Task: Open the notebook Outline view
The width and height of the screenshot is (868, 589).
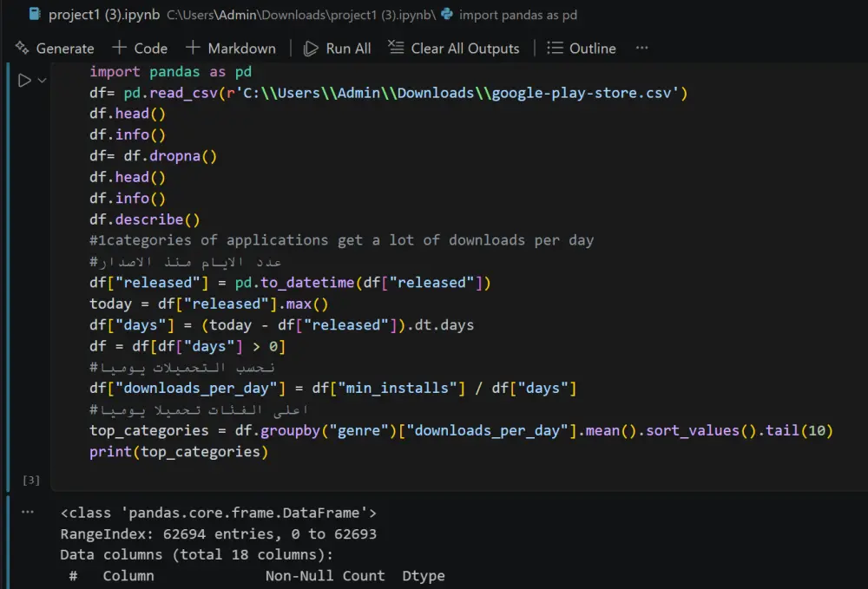Action: [x=582, y=49]
